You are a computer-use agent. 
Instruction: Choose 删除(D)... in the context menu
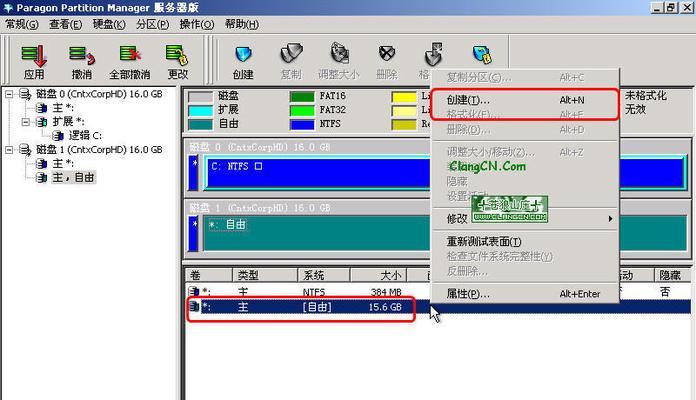click(525, 130)
